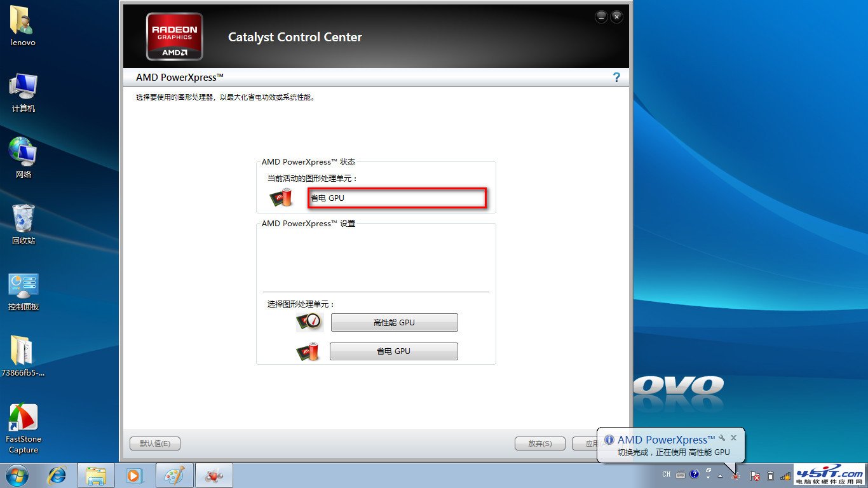Image resolution: width=868 pixels, height=488 pixels.
Task: Click the 放弃(S) discard button
Action: [539, 443]
